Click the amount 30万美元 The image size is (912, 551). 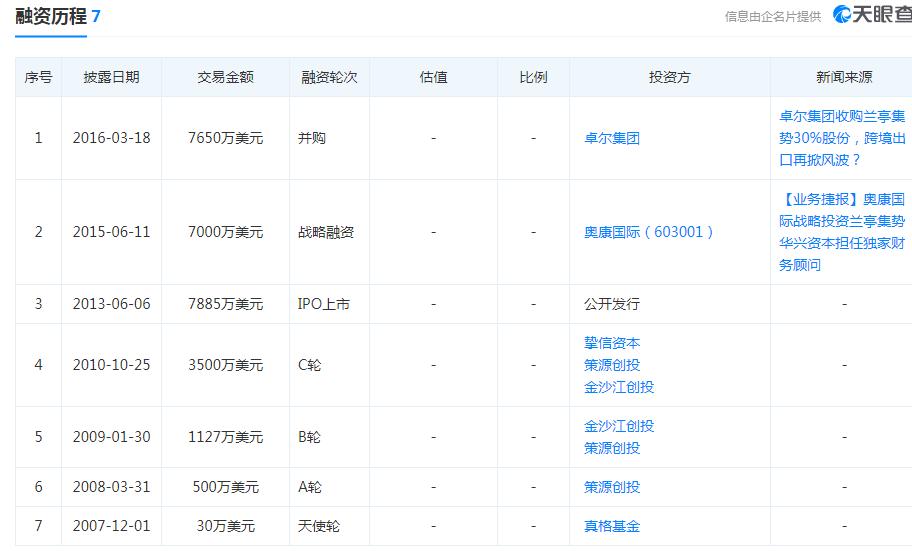pyautogui.click(x=225, y=526)
